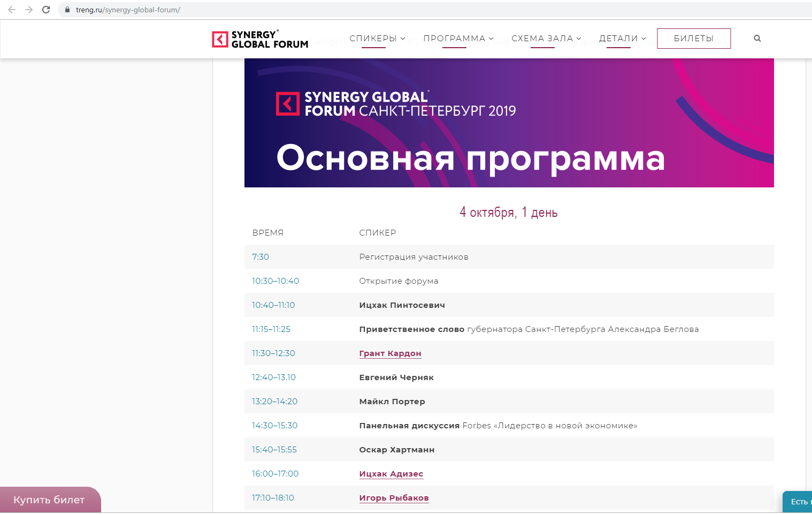This screenshot has width=812, height=514.
Task: Click the 7:30 time cell
Action: [x=261, y=257]
